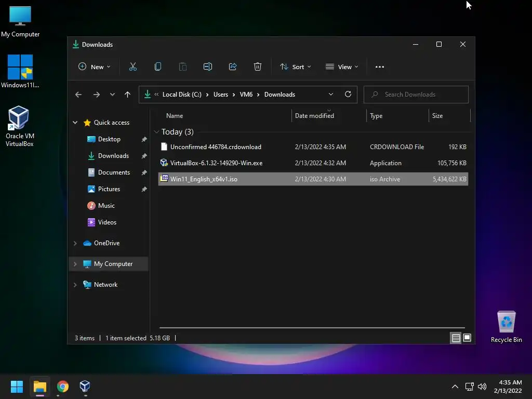The image size is (532, 399).
Task: Click the 5,434,622 KB size cell
Action: [x=449, y=179]
